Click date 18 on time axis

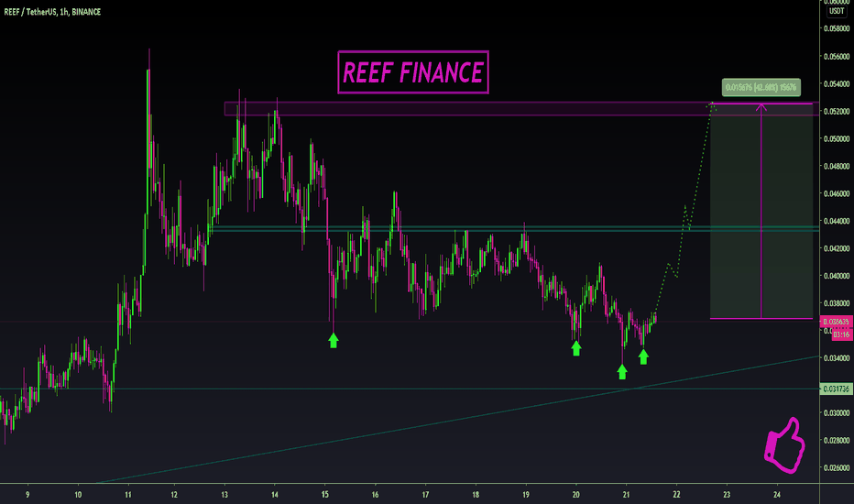point(476,495)
